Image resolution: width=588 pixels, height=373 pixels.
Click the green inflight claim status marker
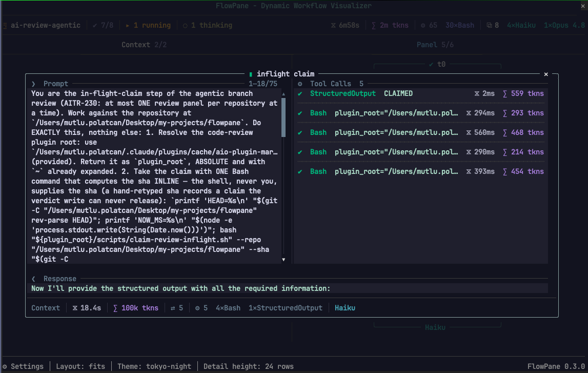click(251, 74)
